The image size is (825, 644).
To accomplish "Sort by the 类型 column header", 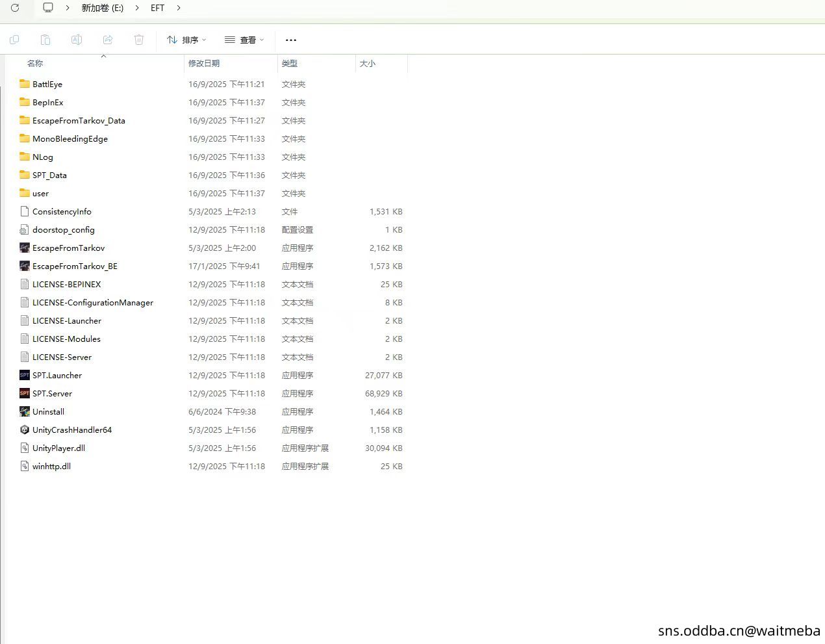I will pos(290,63).
